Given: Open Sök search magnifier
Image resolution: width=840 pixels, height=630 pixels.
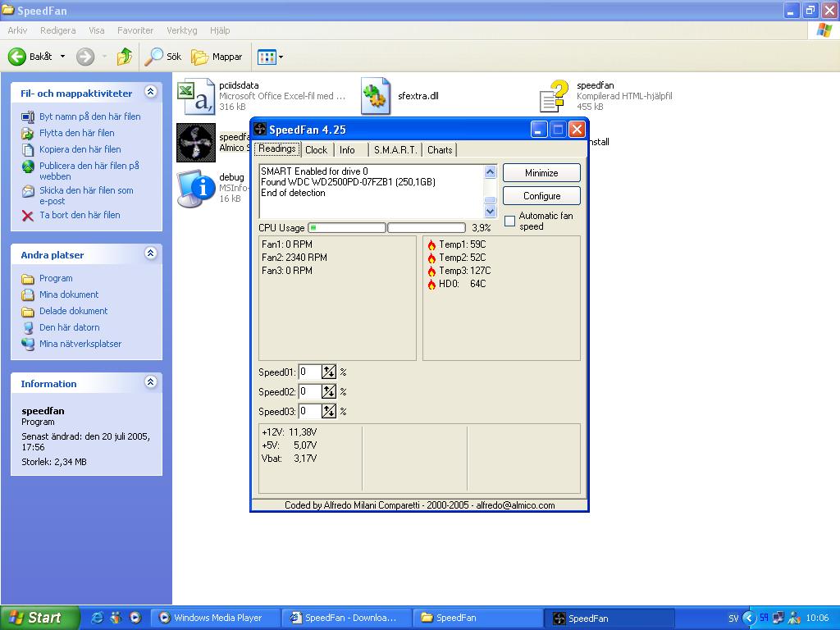Looking at the screenshot, I should 154,57.
